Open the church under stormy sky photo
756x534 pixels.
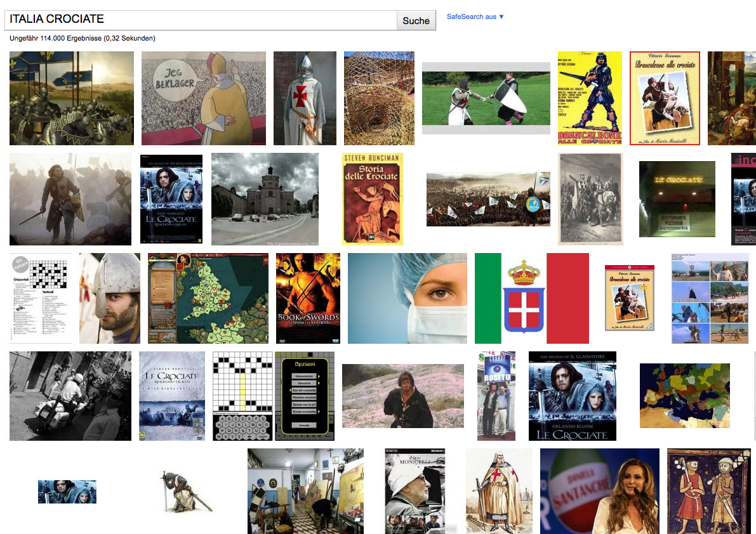point(265,199)
